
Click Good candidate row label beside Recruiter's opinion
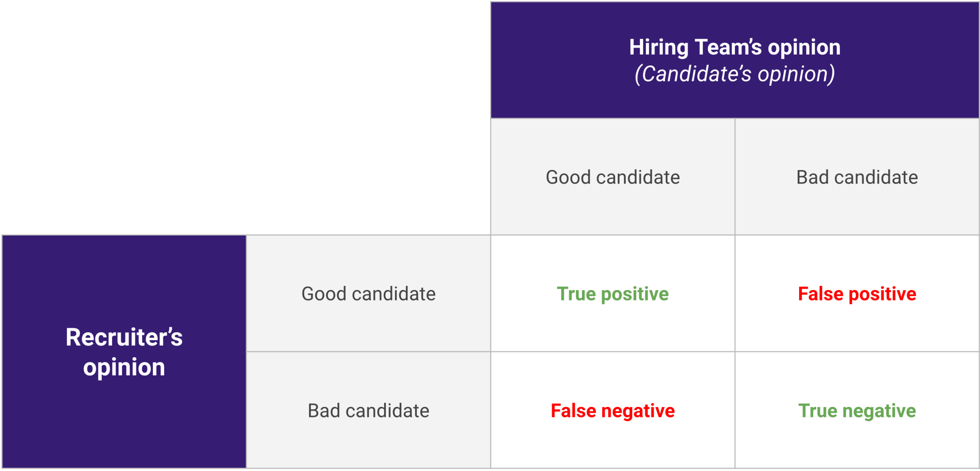pyautogui.click(x=368, y=293)
